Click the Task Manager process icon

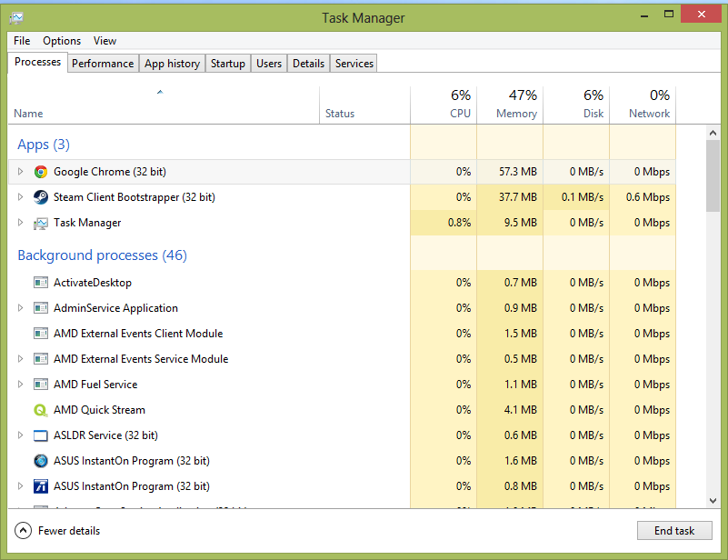pyautogui.click(x=40, y=223)
